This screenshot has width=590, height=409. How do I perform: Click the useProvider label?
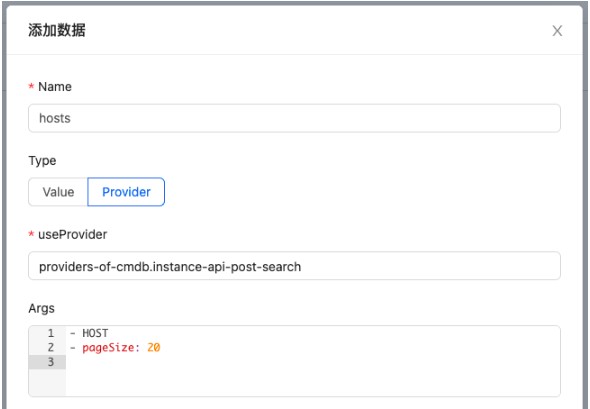tap(73, 234)
